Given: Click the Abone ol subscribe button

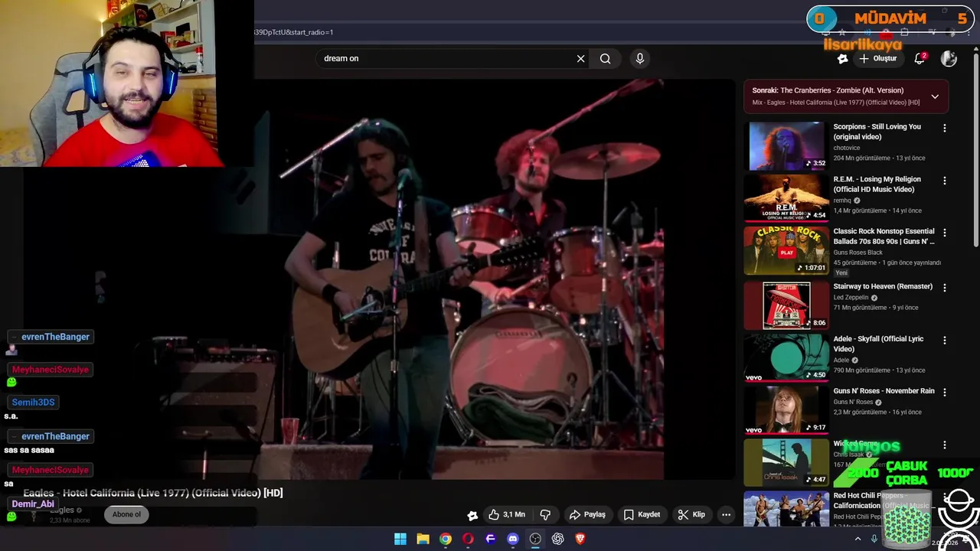Looking at the screenshot, I should click(127, 514).
